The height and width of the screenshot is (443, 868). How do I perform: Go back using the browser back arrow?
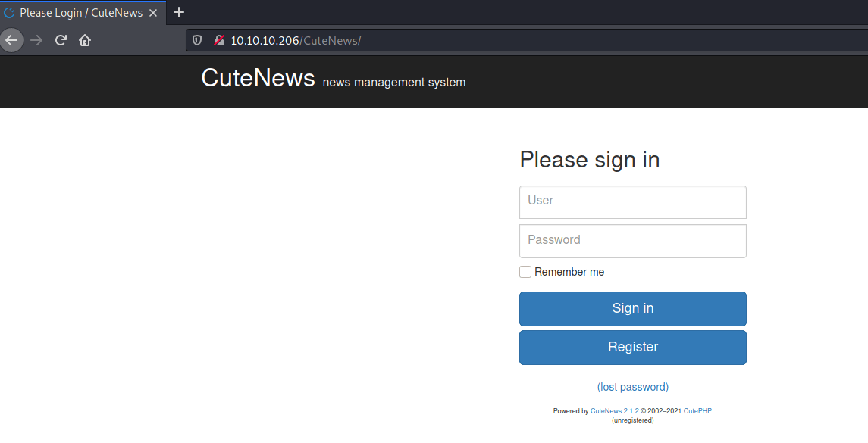tap(11, 40)
